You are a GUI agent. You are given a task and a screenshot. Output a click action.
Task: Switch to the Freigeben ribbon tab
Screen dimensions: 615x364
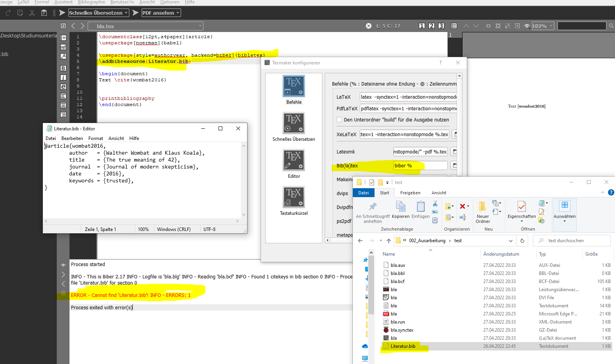click(x=410, y=193)
